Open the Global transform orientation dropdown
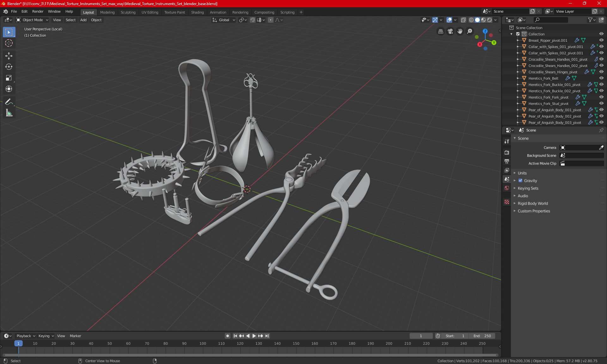The height and width of the screenshot is (364, 607). click(x=224, y=20)
